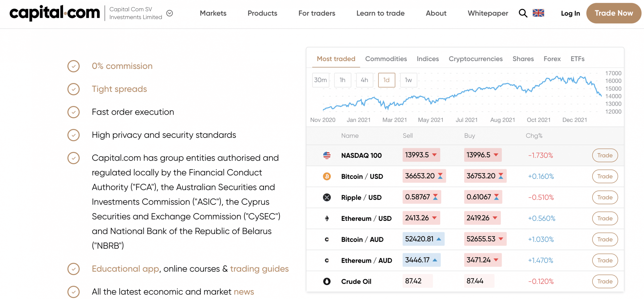Open the news link
This screenshot has height=299, width=644.
click(244, 292)
